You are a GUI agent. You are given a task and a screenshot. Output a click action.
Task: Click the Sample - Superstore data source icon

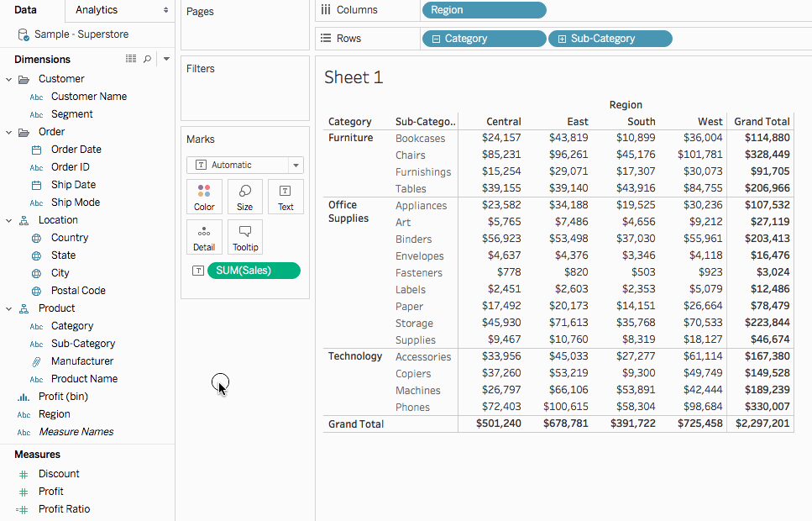[24, 34]
